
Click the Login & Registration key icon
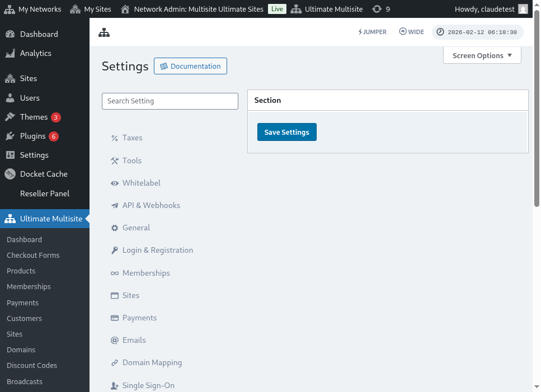click(x=115, y=251)
